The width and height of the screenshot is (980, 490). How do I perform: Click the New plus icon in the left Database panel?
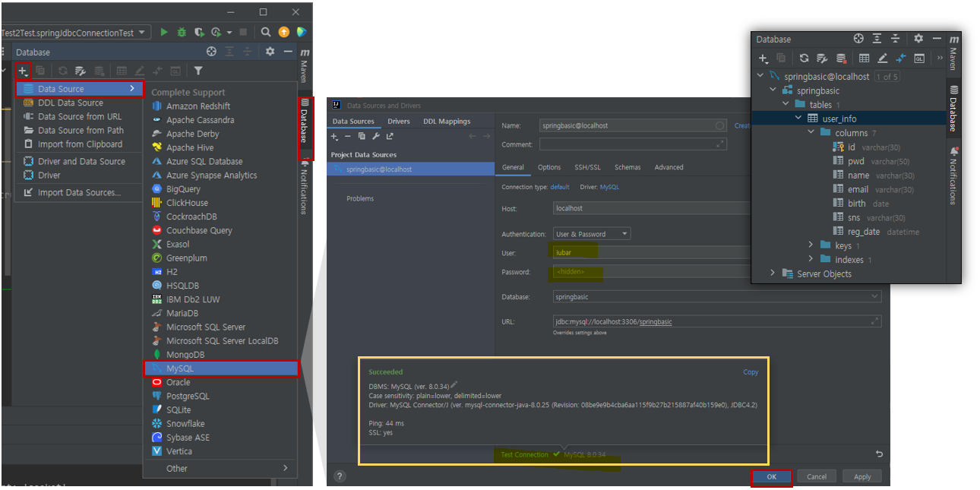pos(24,71)
